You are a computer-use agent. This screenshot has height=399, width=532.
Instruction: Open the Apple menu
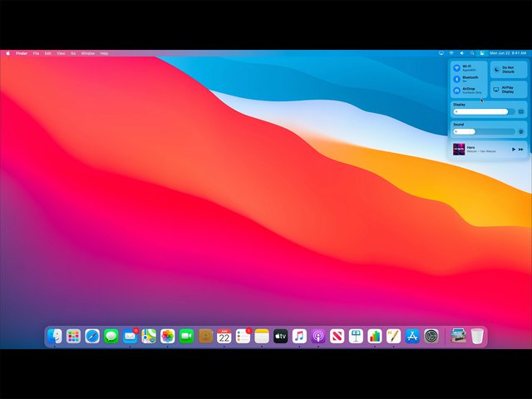pyautogui.click(x=8, y=53)
